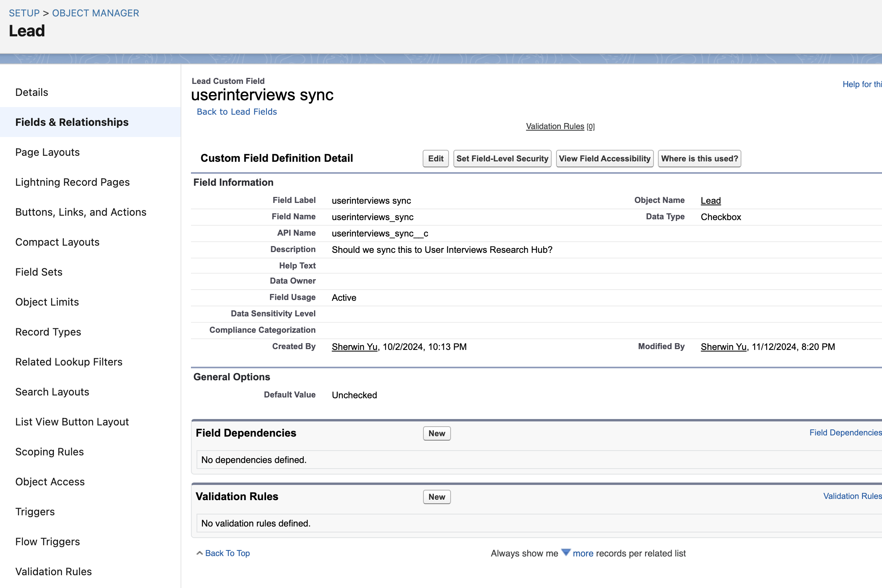This screenshot has height=588, width=882.
Task: Click New in Field Dependencies section
Action: click(x=437, y=433)
